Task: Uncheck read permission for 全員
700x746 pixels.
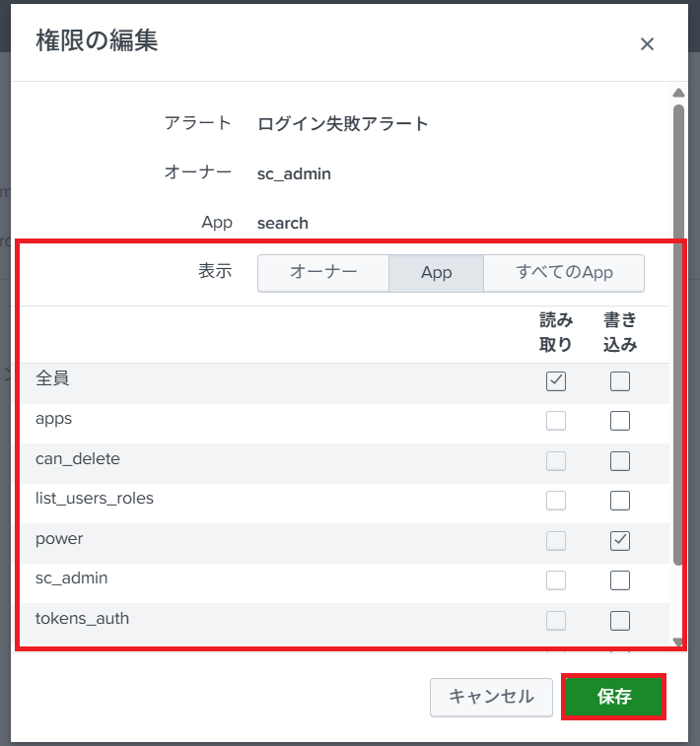Action: click(x=556, y=381)
